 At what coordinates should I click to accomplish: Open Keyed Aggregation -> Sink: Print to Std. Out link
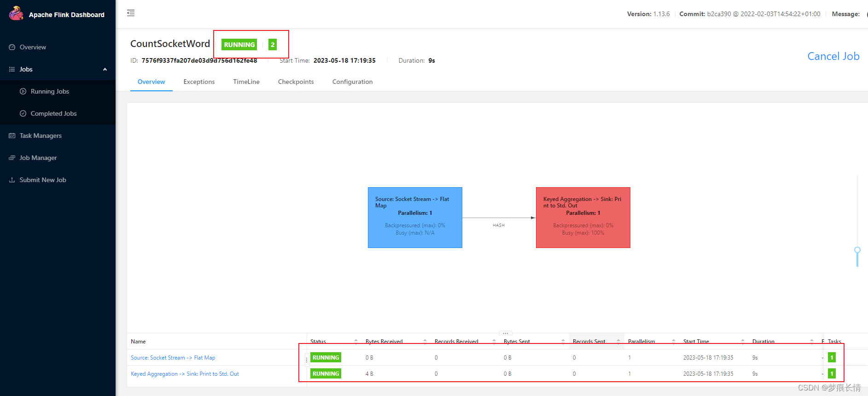pos(185,374)
